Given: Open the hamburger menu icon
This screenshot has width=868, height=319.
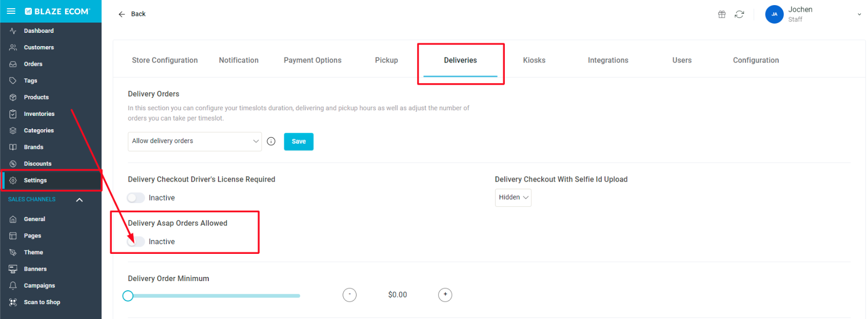Looking at the screenshot, I should (11, 11).
